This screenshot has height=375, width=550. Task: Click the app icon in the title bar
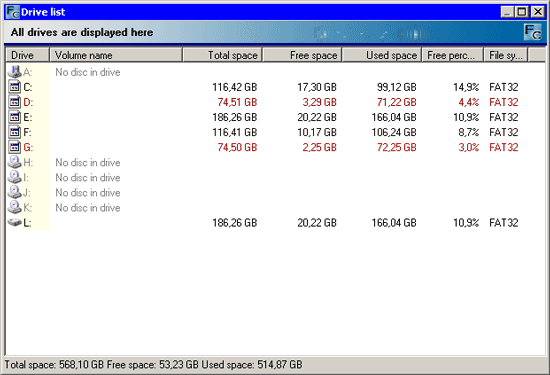pos(13,12)
